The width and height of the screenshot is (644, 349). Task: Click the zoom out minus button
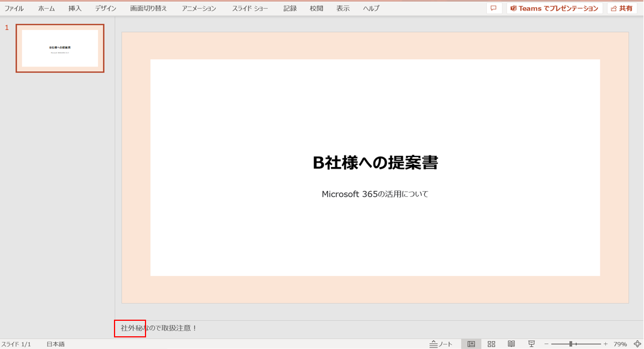546,344
